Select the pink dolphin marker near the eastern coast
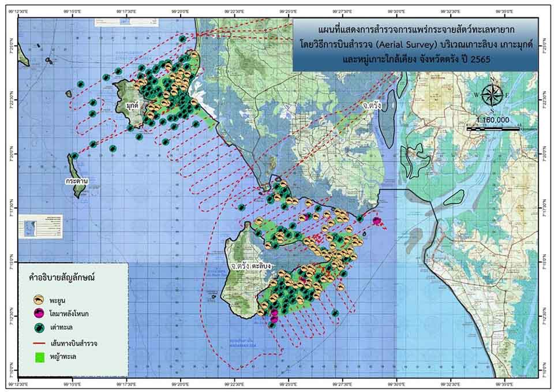 coord(377,221)
